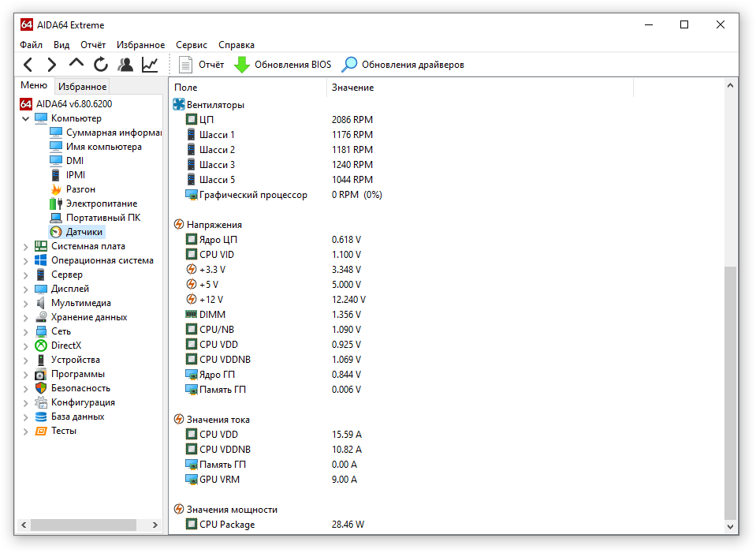Expand the DirectX tree node
This screenshot has height=553, width=756.
pyautogui.click(x=25, y=346)
